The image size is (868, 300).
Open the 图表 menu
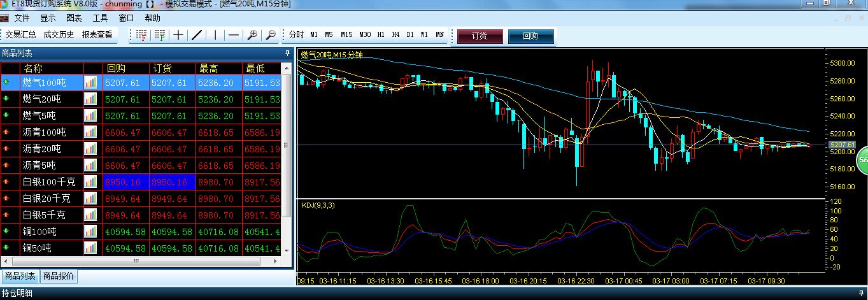(x=74, y=18)
